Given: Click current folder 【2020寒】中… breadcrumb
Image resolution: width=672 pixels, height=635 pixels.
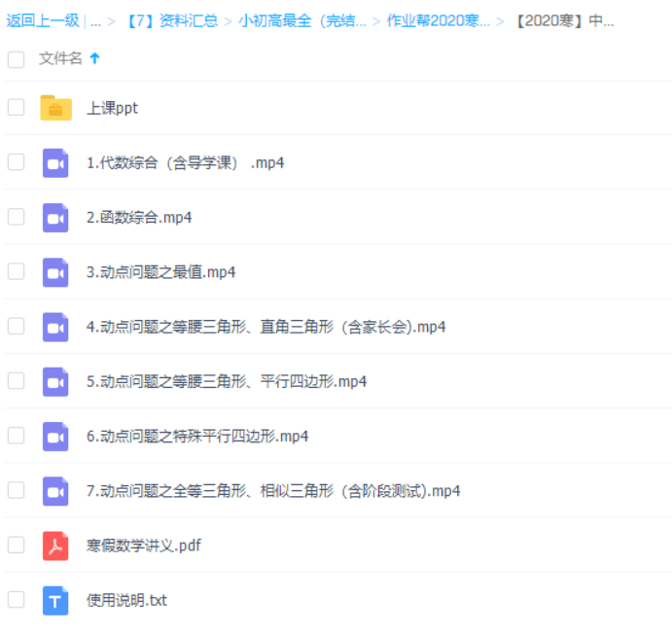Looking at the screenshot, I should (564, 20).
